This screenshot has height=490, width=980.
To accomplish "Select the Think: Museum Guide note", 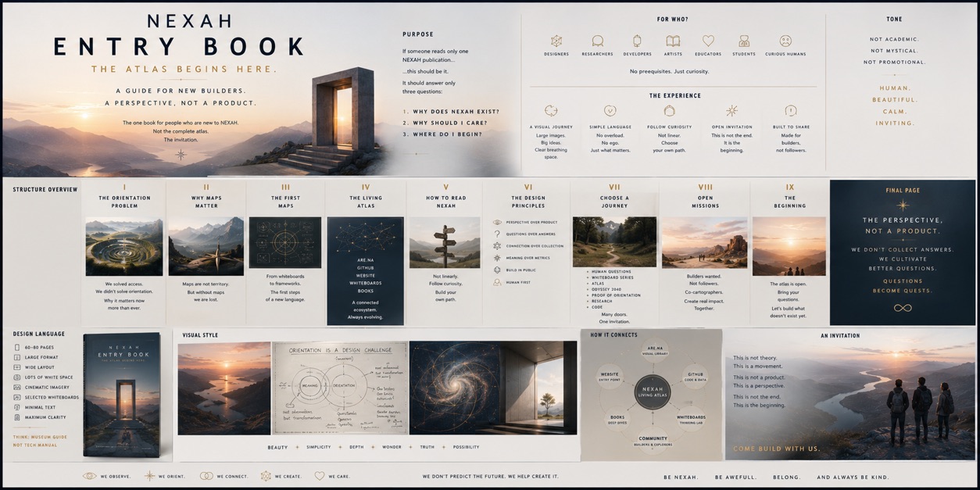I will [40, 437].
